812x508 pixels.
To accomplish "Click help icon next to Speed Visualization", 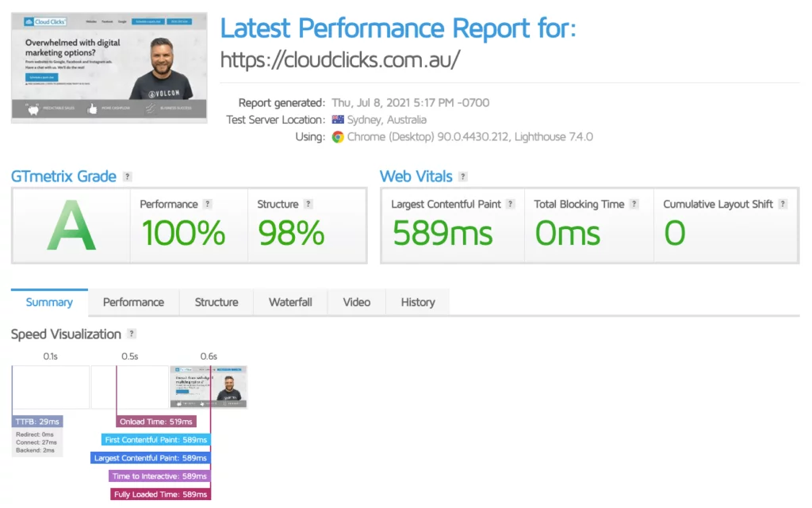I will [x=132, y=334].
